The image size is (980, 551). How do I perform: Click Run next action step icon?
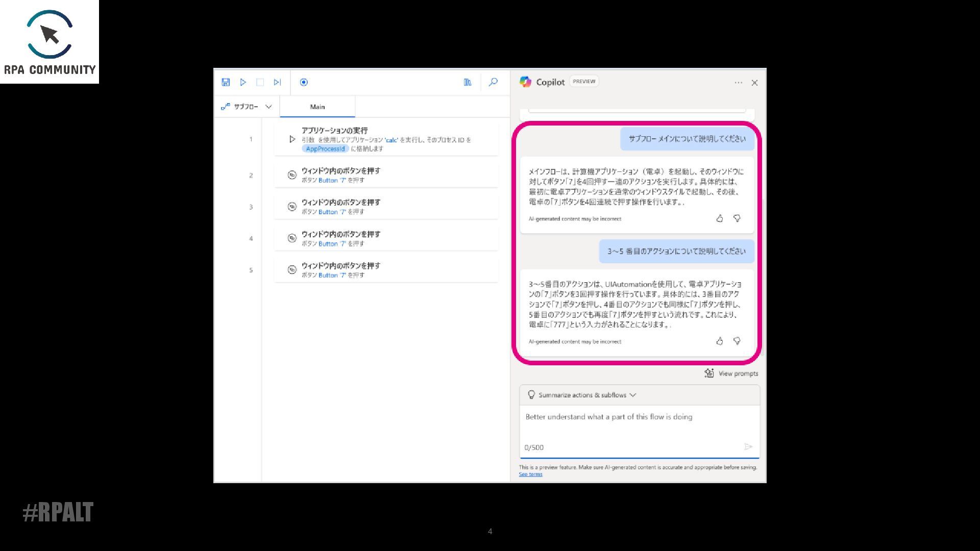(277, 82)
